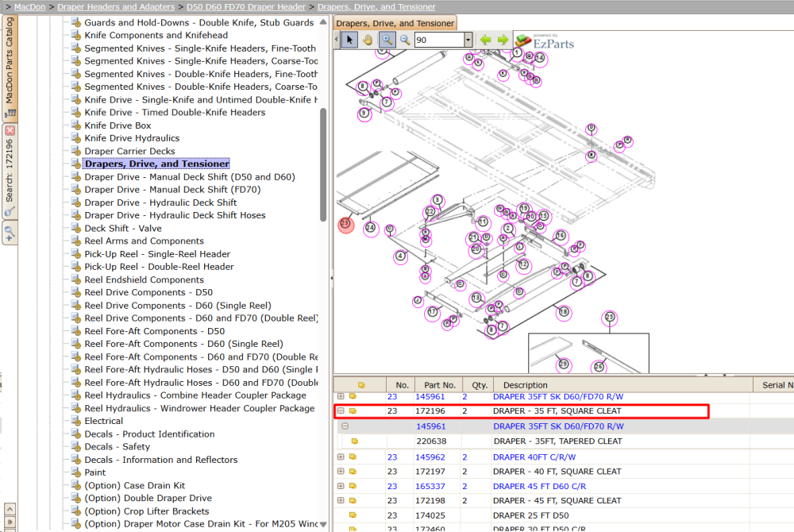The height and width of the screenshot is (532, 794).
Task: Select Electrical tree item
Action: pos(103,421)
